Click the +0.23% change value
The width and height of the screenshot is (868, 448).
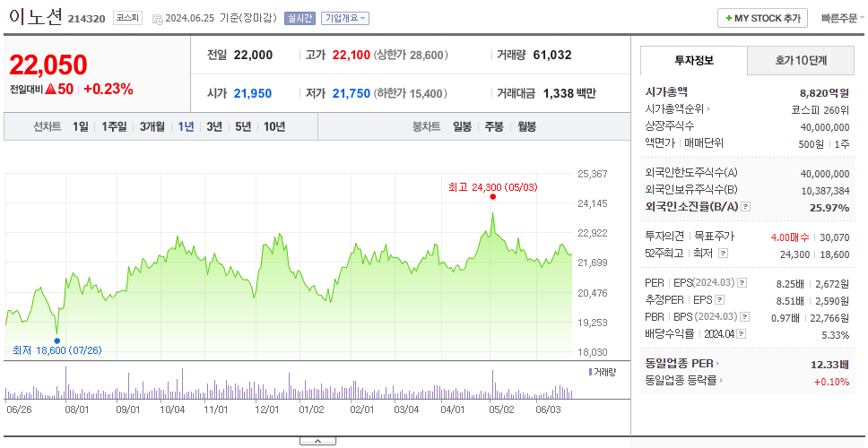tap(108, 89)
